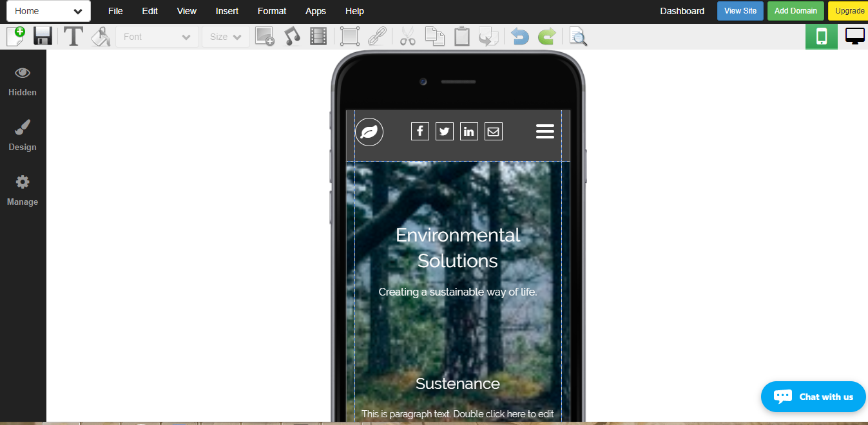Image resolution: width=868 pixels, height=425 pixels.
Task: Add audio using music note icon
Action: click(293, 36)
